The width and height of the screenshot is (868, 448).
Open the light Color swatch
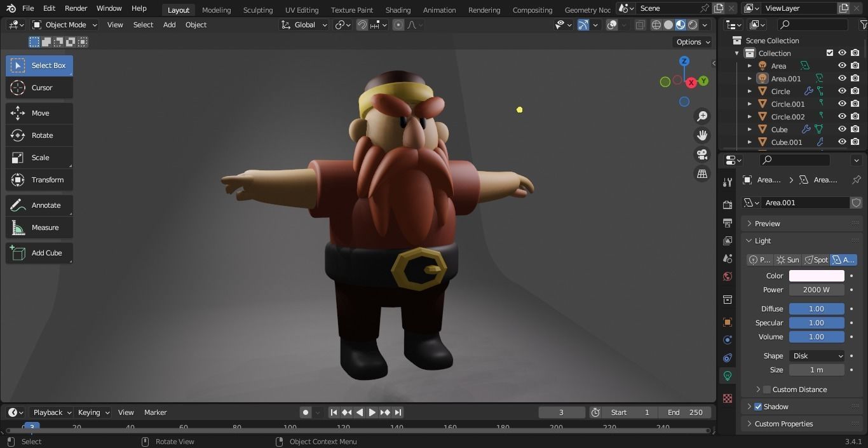[817, 276]
